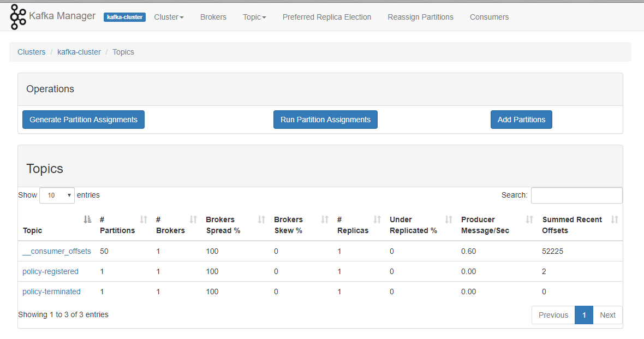Select partitions value 50
644x339 pixels.
pos(104,251)
